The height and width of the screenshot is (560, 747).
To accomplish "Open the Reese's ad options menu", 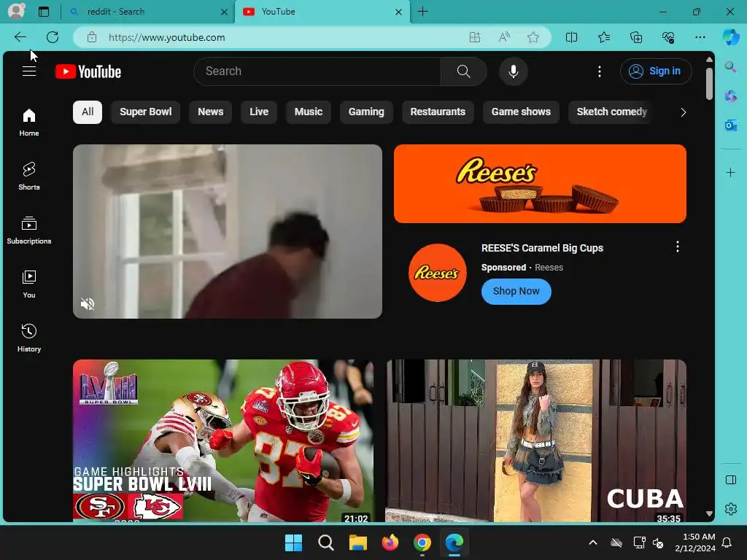I will (x=678, y=246).
